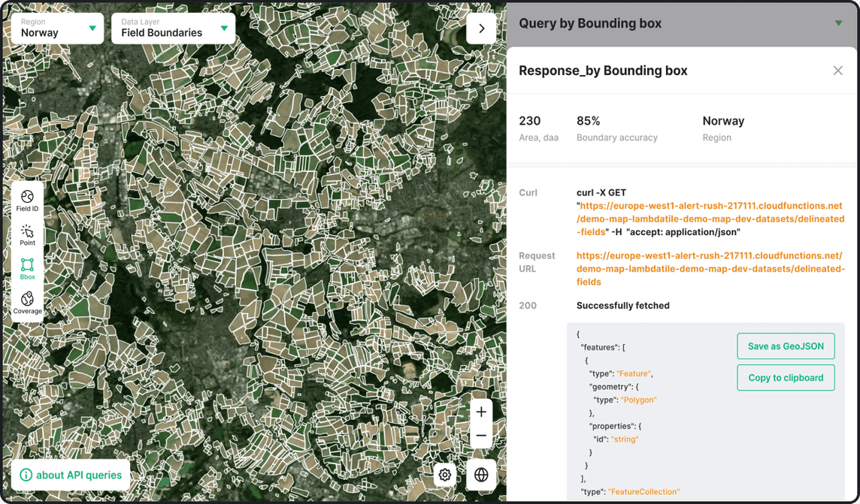Image resolution: width=860 pixels, height=504 pixels.
Task: Click the Norway region value in response
Action: pyautogui.click(x=723, y=121)
